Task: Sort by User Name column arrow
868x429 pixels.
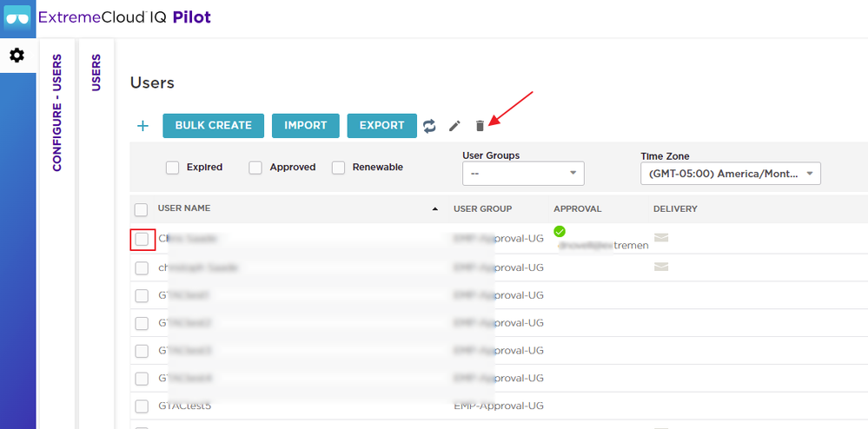Action: (x=434, y=209)
